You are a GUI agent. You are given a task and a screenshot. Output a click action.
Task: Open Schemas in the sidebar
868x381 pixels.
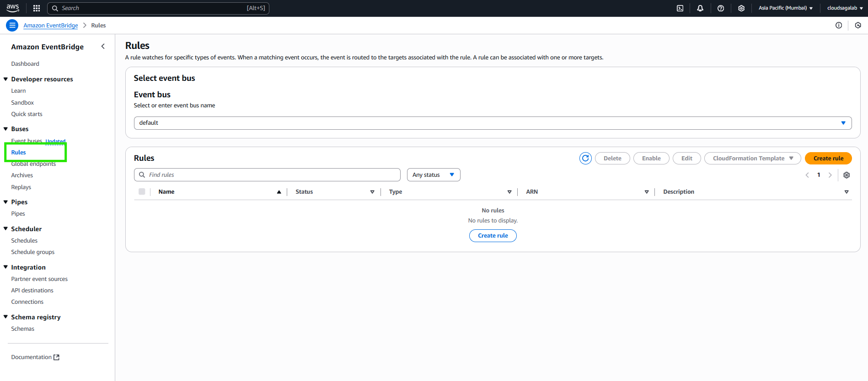(22, 328)
